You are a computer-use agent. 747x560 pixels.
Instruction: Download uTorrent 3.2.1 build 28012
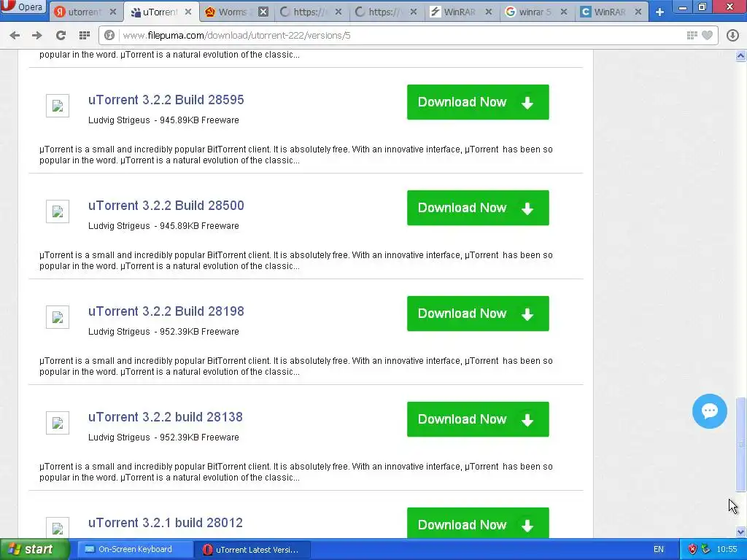click(478, 524)
